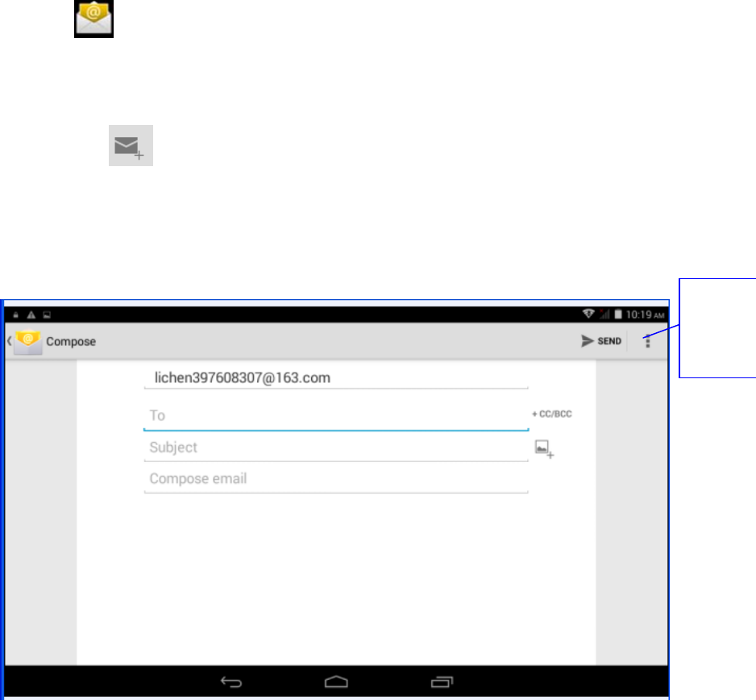Send the email with SEND button
The image size is (756, 700).
tap(600, 341)
